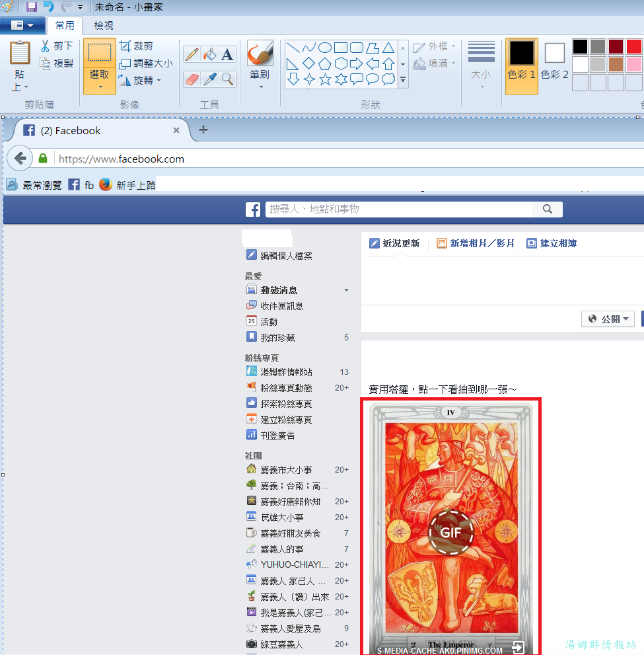644x655 pixels.
Task: Open the Rotate (旋轉) dropdown
Action: (159, 81)
